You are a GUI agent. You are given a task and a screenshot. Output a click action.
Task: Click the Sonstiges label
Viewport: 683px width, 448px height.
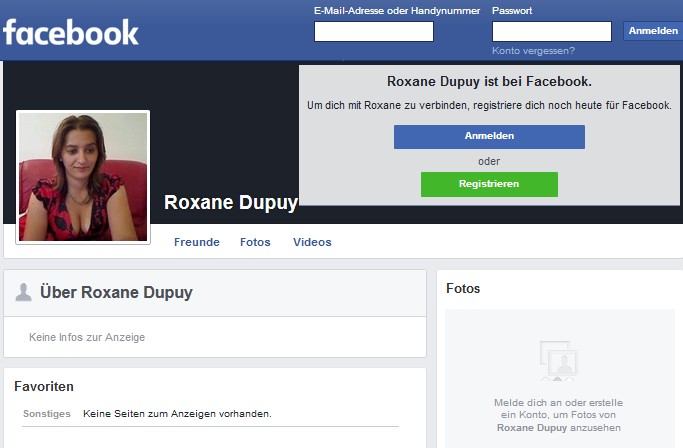point(47,414)
